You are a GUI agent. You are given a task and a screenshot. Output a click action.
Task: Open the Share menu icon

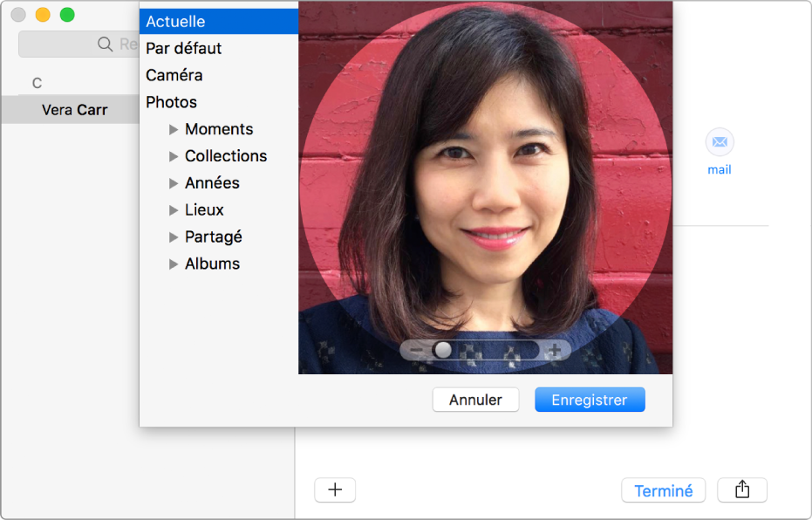click(x=741, y=489)
